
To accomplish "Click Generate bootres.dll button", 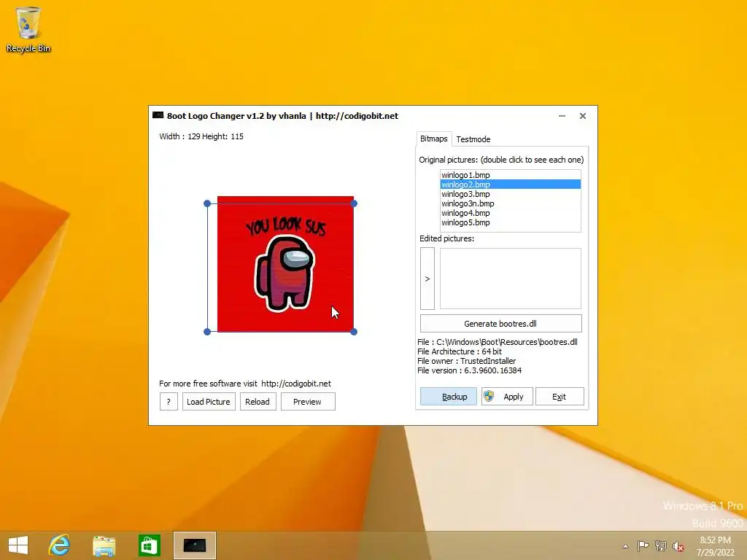I will [x=500, y=323].
